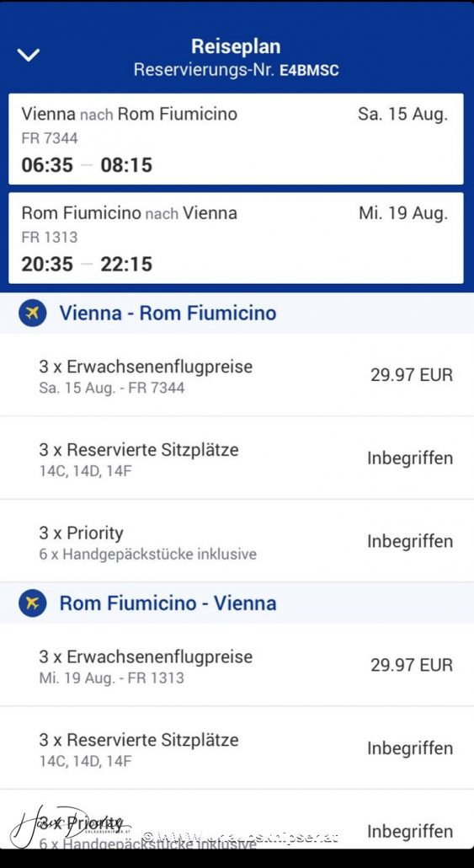The width and height of the screenshot is (474, 868).
Task: Tap the outbound 29.97 EUR price
Action: coord(412,375)
